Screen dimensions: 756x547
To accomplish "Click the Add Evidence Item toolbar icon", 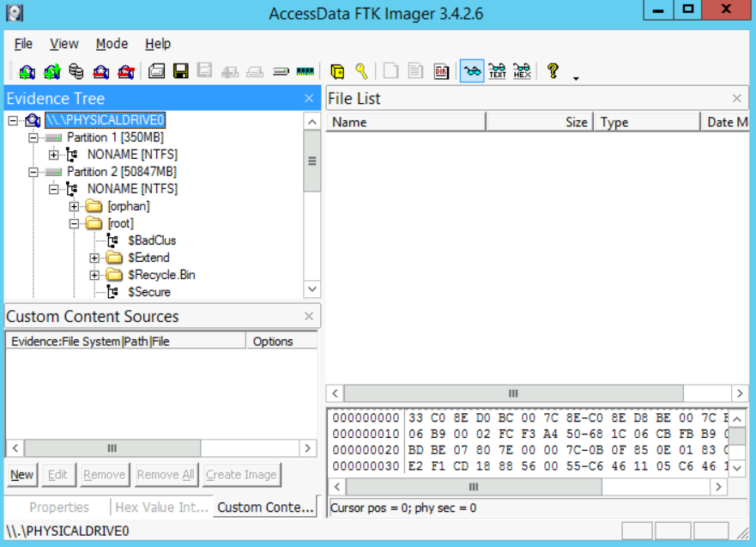I will click(27, 72).
